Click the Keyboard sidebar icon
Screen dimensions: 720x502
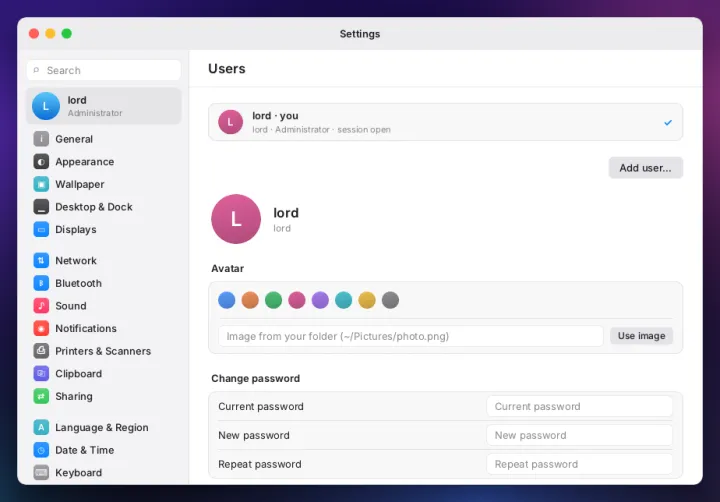coord(41,472)
